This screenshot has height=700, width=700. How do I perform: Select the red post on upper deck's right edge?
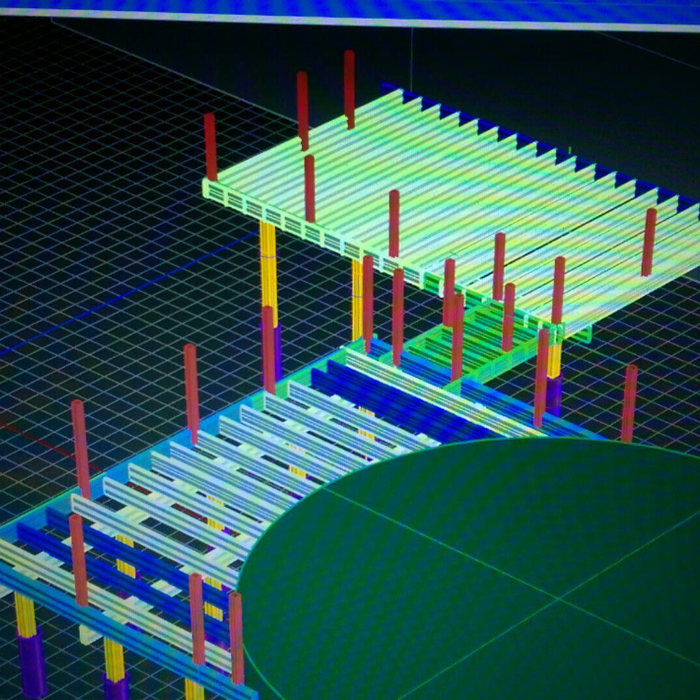tap(648, 241)
